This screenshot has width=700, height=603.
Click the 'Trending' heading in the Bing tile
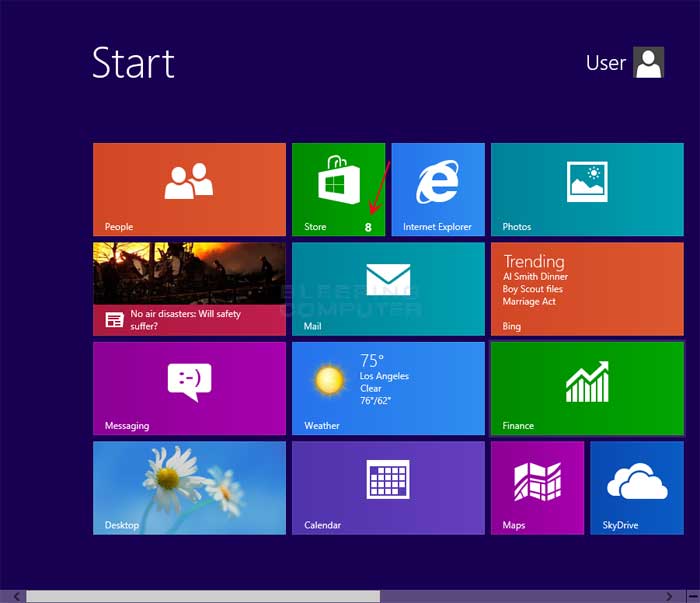coord(534,262)
